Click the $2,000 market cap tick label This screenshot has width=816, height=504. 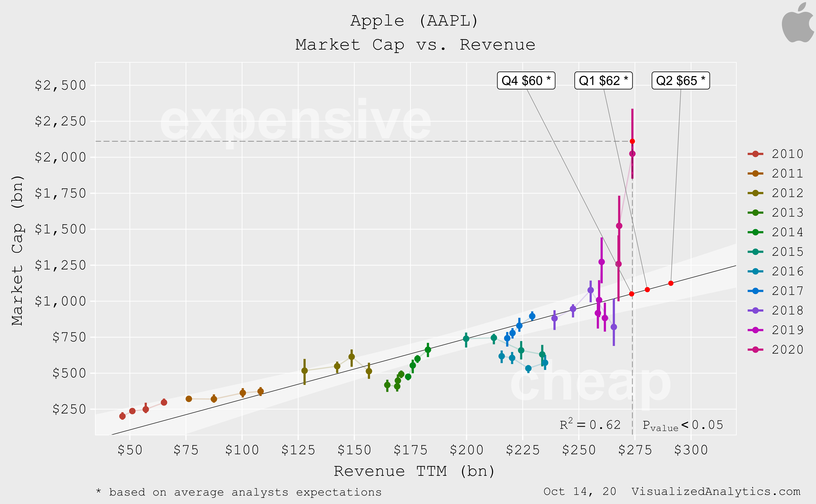coord(60,157)
